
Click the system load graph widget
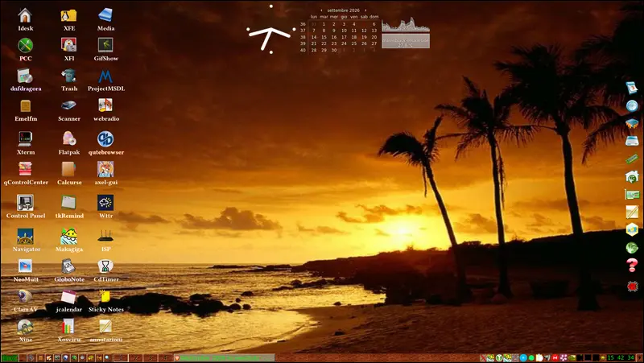(x=406, y=24)
